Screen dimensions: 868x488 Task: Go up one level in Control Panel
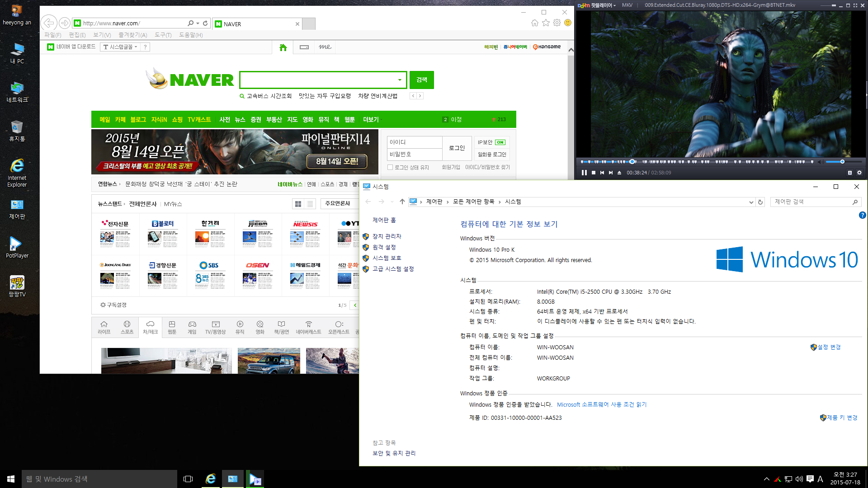coord(402,202)
